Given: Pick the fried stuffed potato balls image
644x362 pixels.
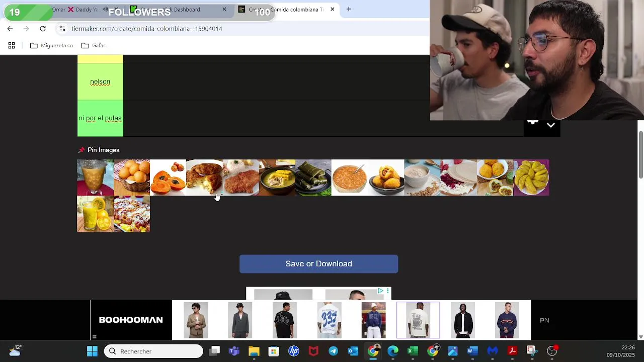Looking at the screenshot, I should tap(386, 177).
